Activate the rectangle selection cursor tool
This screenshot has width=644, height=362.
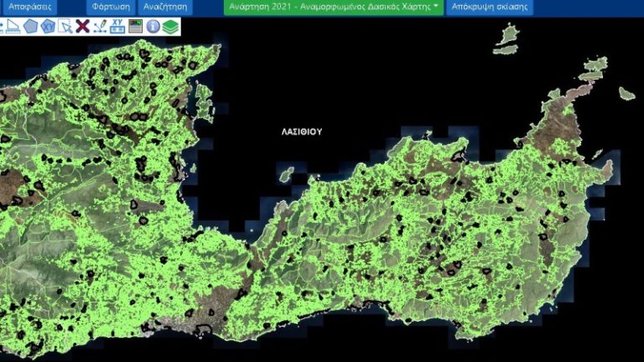[65, 27]
